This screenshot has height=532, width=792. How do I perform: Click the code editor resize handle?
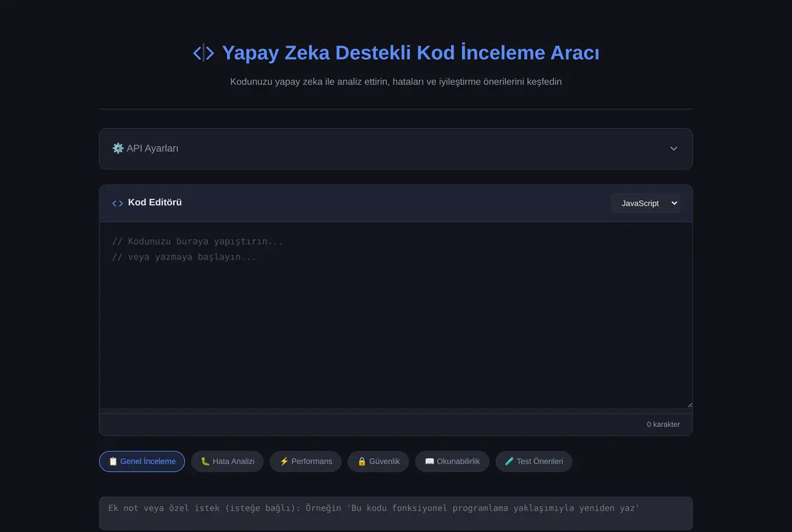(689, 404)
